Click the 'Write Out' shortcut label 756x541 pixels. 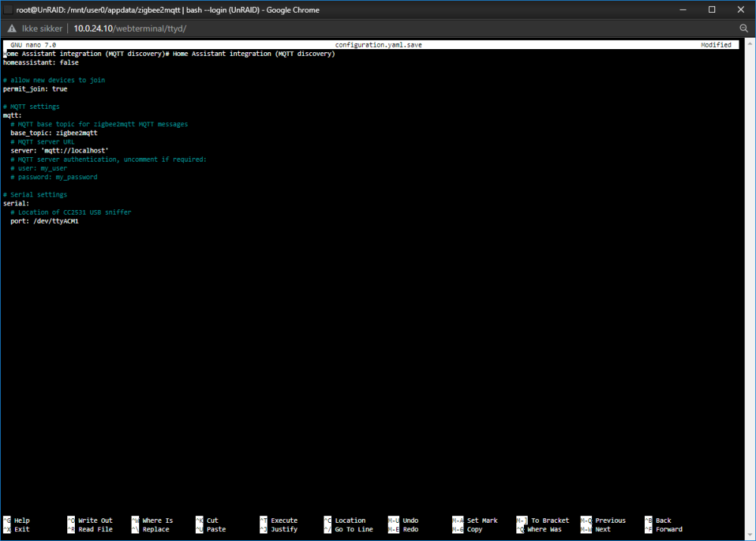[x=95, y=521]
